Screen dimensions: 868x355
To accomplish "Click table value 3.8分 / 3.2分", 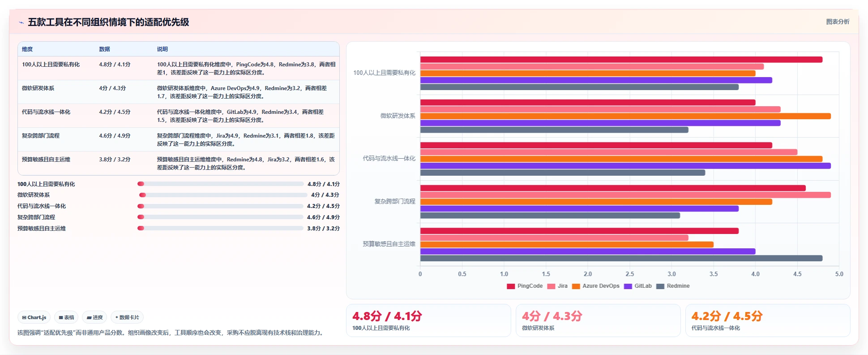I will [x=115, y=160].
